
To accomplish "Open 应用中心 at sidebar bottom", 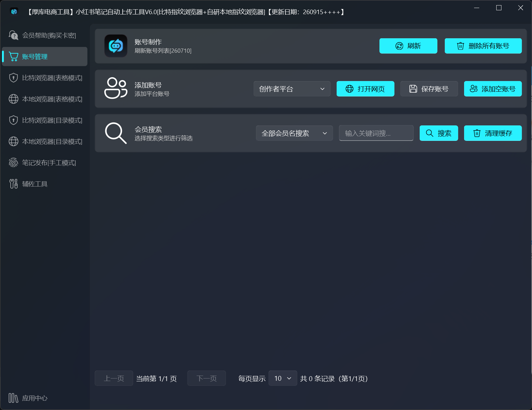I will point(45,398).
